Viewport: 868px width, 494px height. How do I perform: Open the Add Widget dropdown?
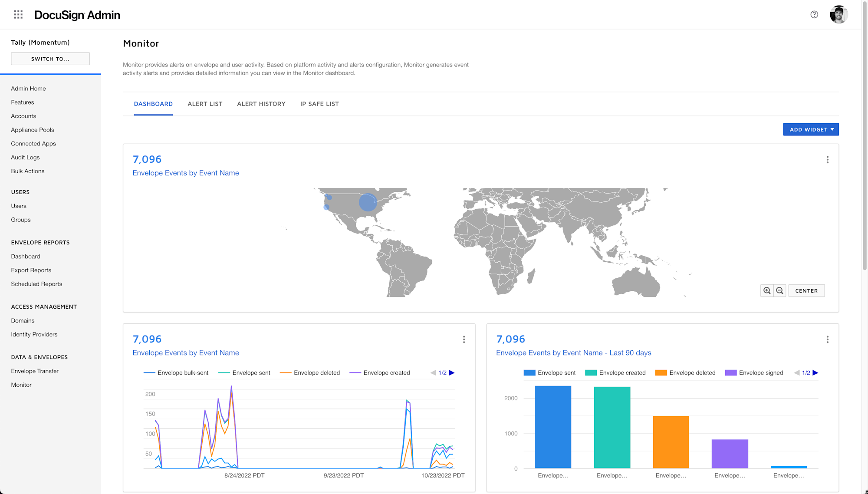click(811, 129)
